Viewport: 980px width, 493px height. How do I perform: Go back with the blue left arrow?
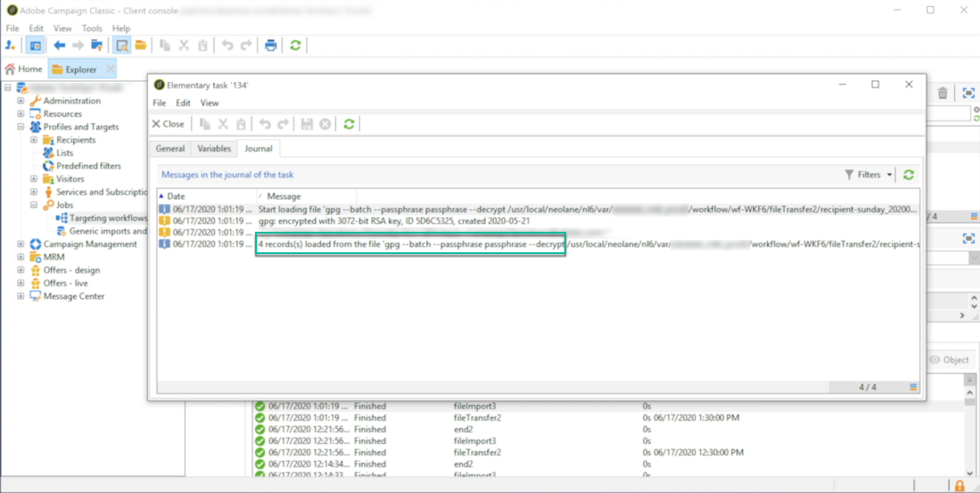point(60,45)
